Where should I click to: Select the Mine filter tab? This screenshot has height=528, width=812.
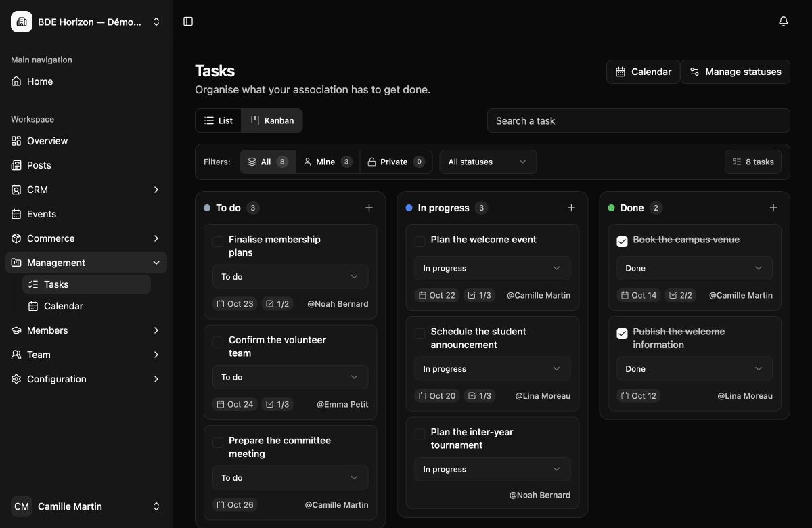[x=328, y=162]
